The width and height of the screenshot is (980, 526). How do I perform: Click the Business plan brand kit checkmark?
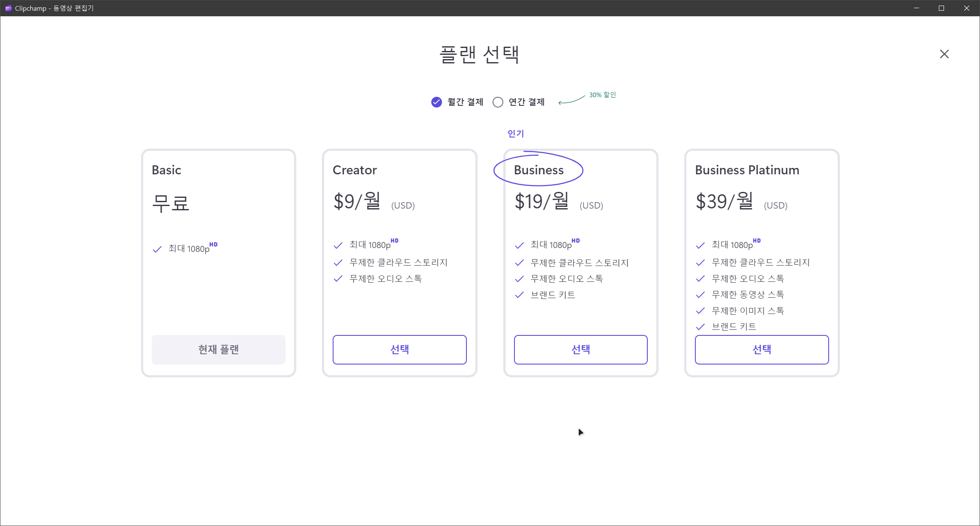pyautogui.click(x=519, y=295)
